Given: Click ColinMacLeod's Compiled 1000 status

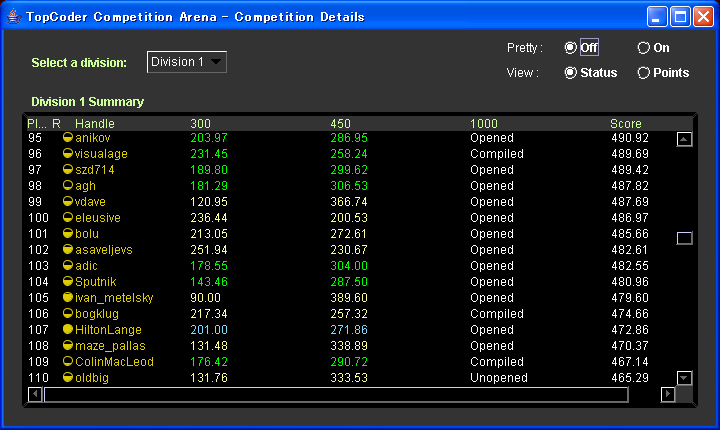Looking at the screenshot, I should click(x=497, y=362).
